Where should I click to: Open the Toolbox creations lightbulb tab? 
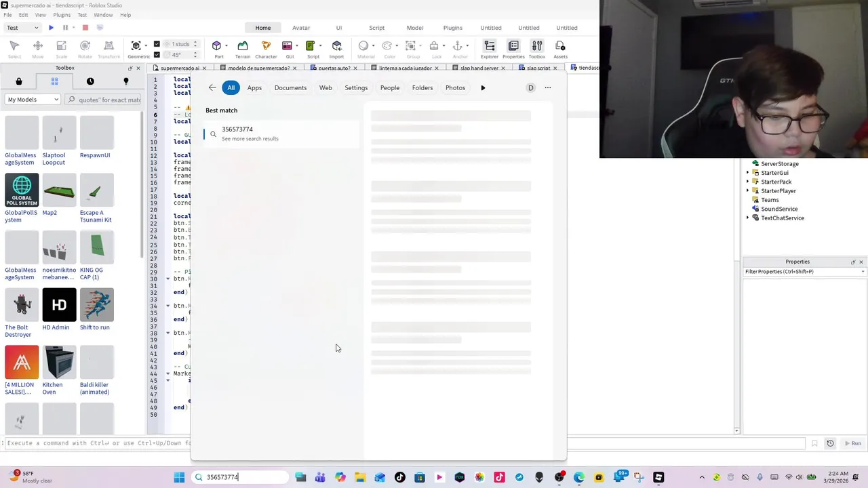point(125,81)
